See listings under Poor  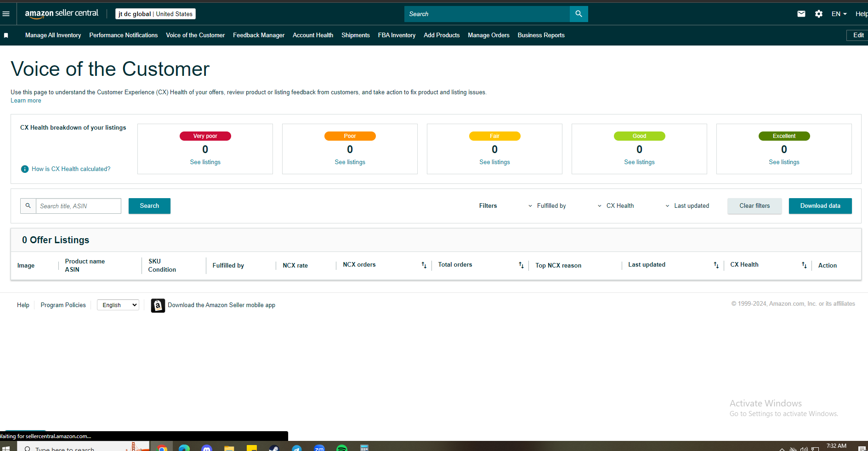coord(350,162)
